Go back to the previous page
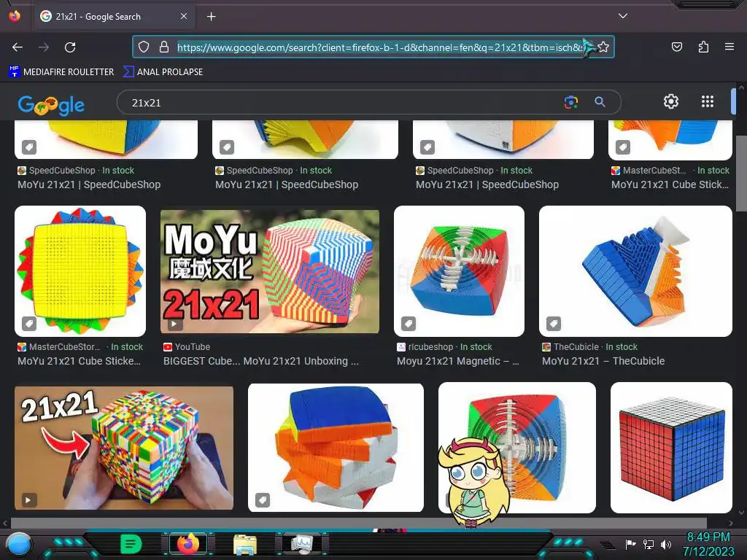747x560 pixels. pyautogui.click(x=18, y=47)
